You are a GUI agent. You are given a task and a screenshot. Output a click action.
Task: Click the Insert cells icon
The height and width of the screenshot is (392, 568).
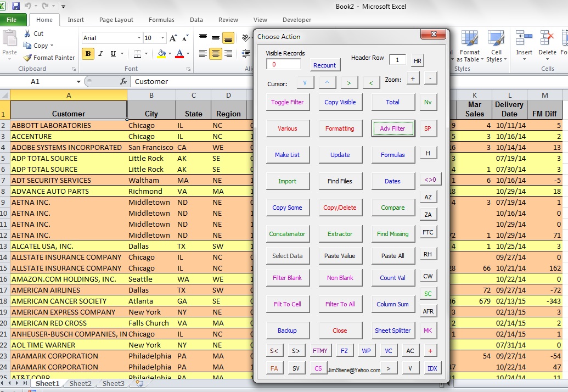tap(524, 38)
